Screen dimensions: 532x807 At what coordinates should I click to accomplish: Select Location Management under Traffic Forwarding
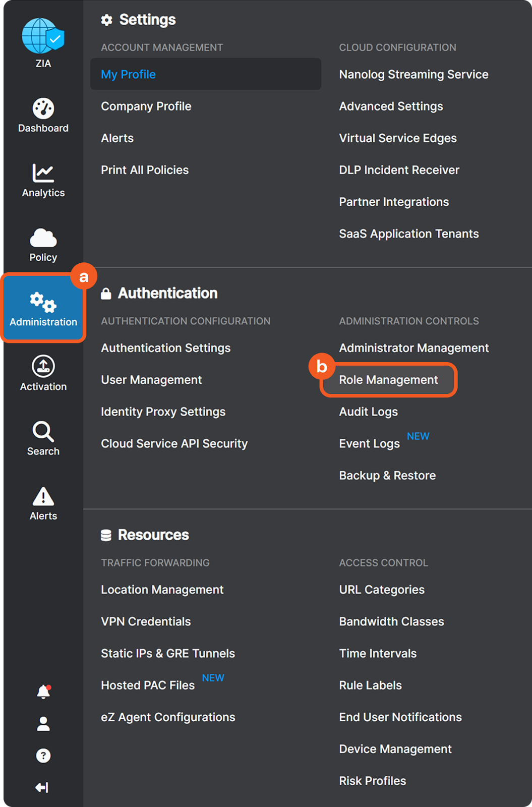point(162,590)
